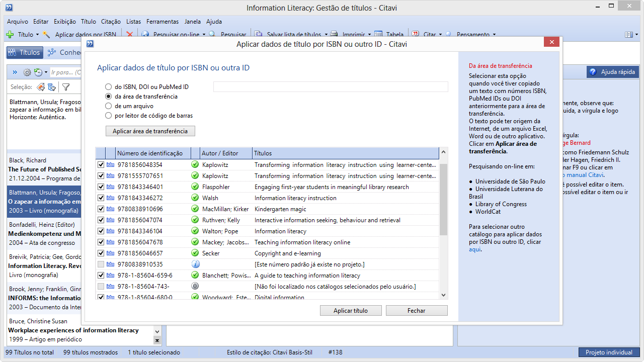Click the magnifier Pesquisar icon in toolbar
Image resolution: width=644 pixels, height=362 pixels.
click(x=212, y=35)
